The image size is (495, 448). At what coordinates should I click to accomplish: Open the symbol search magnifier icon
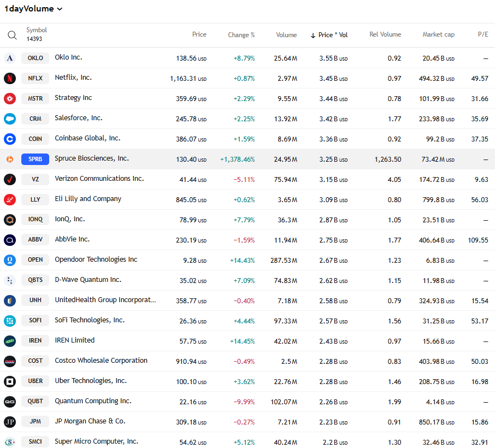pos(12,35)
